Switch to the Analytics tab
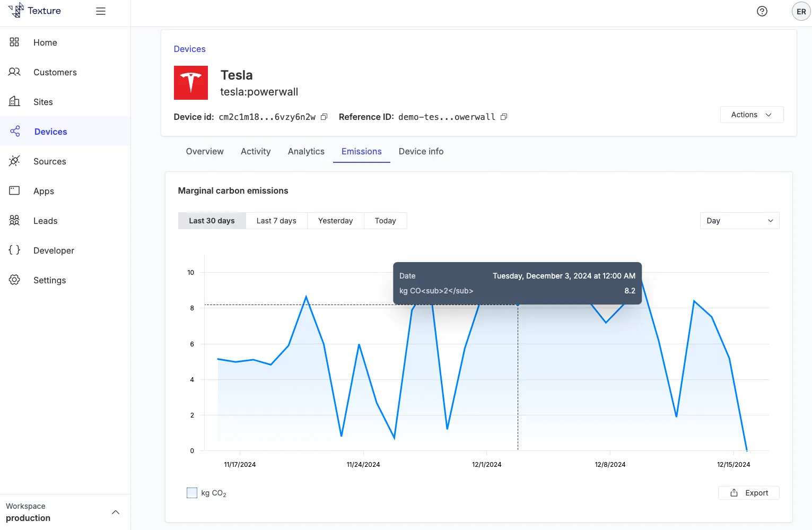 306,151
